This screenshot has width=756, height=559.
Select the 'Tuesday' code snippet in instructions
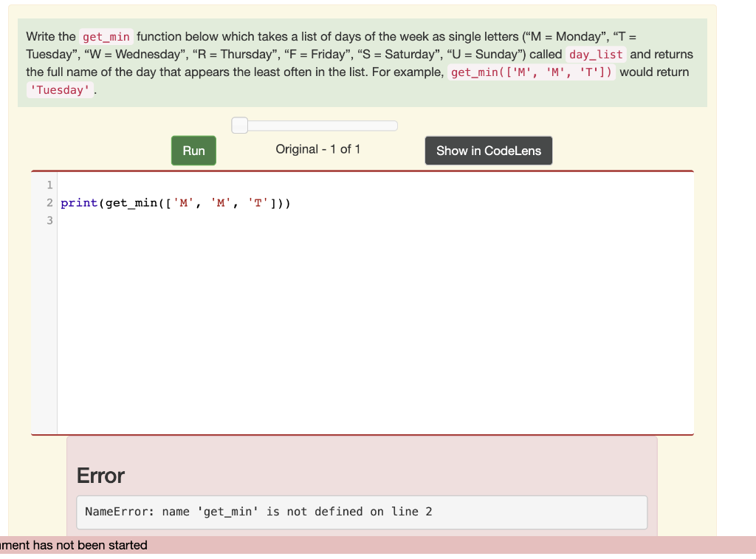[59, 89]
